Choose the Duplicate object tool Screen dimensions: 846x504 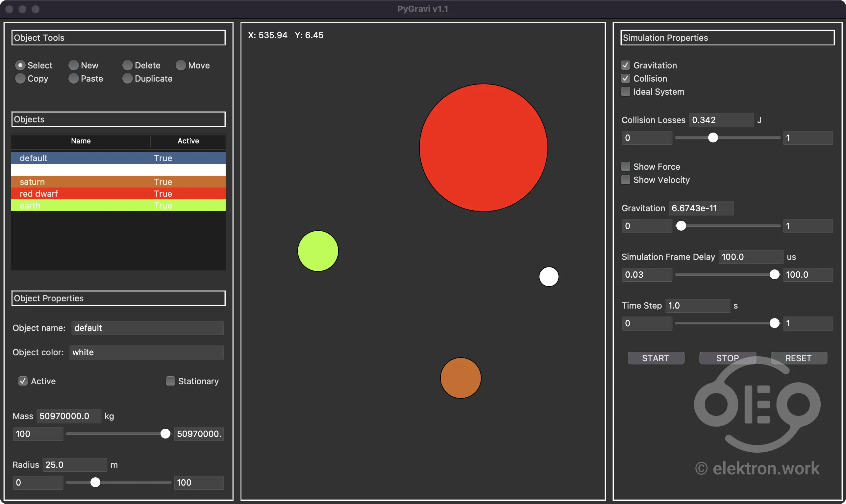[127, 78]
